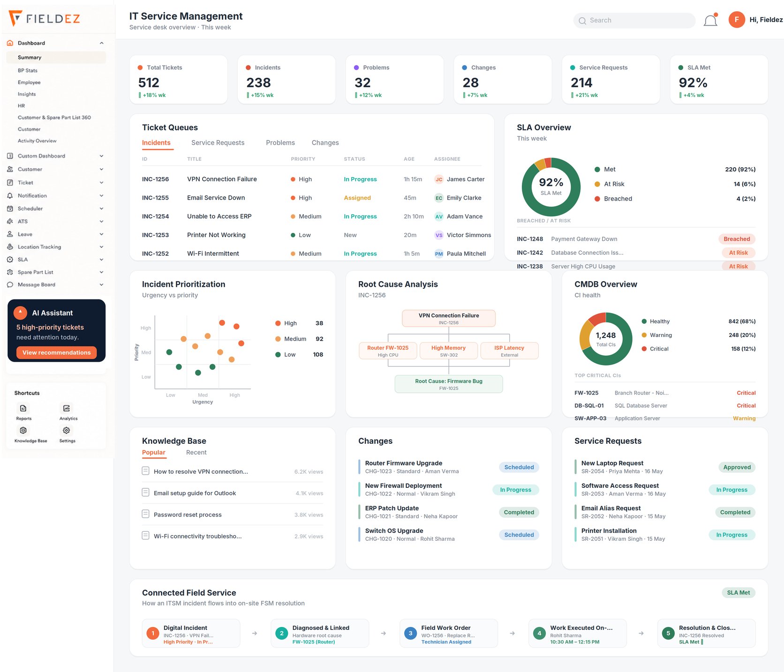784x672 pixels.
Task: Click the High priority legend dot
Action: pyautogui.click(x=278, y=323)
